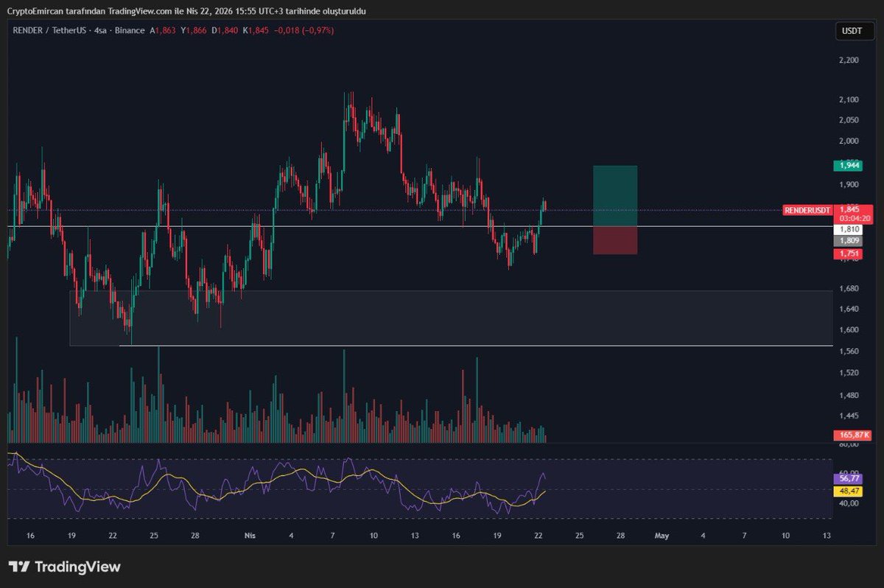
Task: Click the 2,100 price axis tick
Action: (x=849, y=99)
